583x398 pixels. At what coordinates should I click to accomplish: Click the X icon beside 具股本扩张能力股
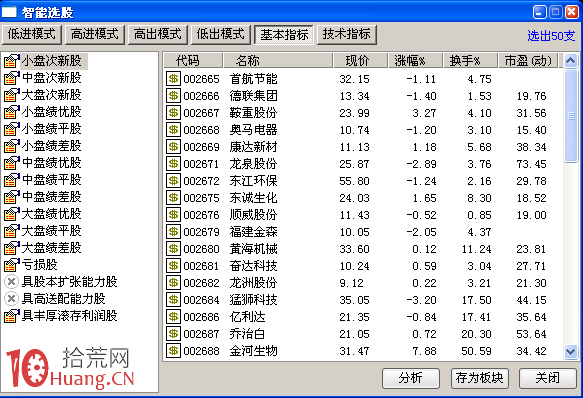coord(12,282)
